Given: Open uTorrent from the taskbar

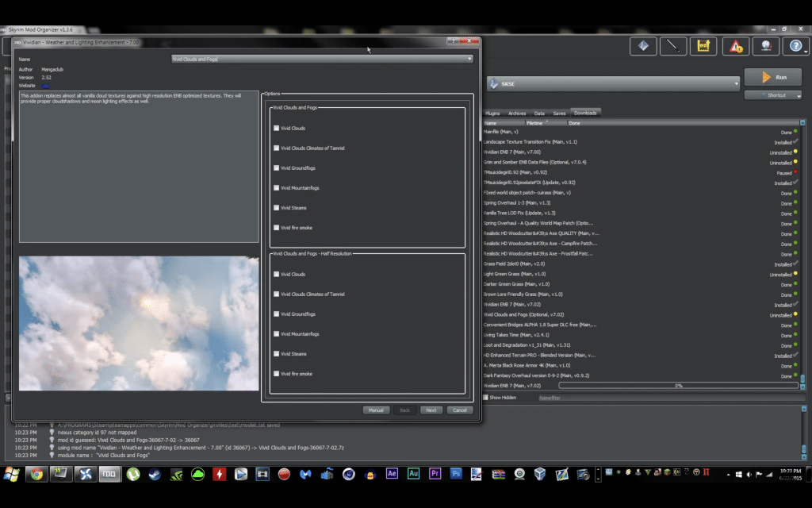Looking at the screenshot, I should tap(133, 474).
